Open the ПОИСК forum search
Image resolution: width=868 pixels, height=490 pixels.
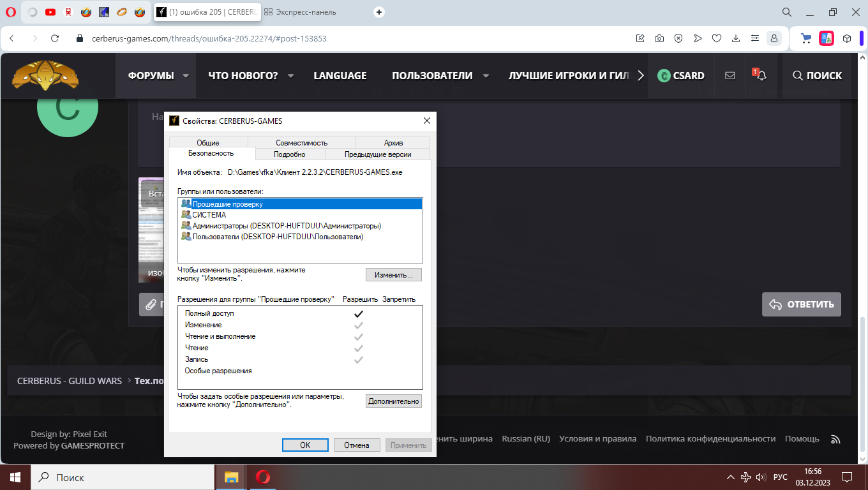(818, 75)
